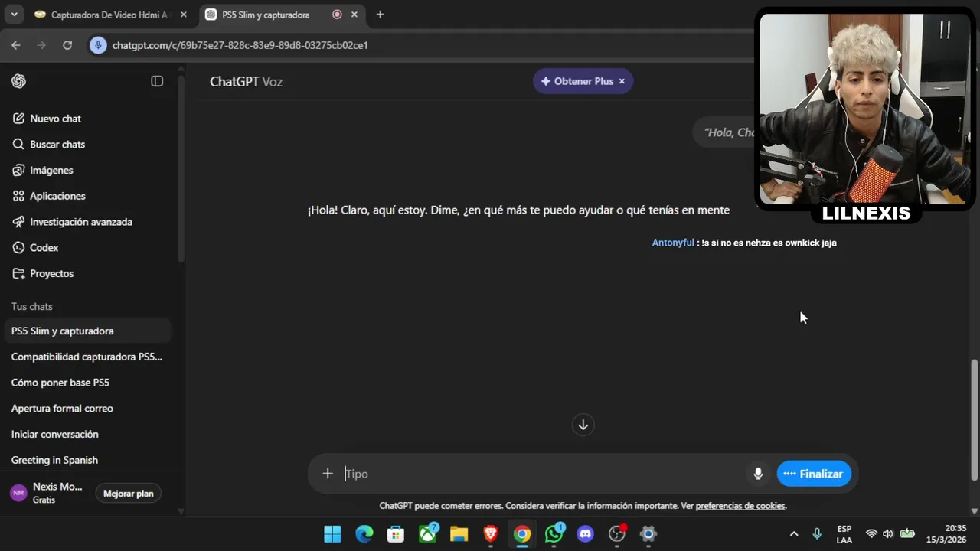Screen dimensions: 980x551
Task: Close the PS5 Slim y capturadora tab
Action: (354, 15)
